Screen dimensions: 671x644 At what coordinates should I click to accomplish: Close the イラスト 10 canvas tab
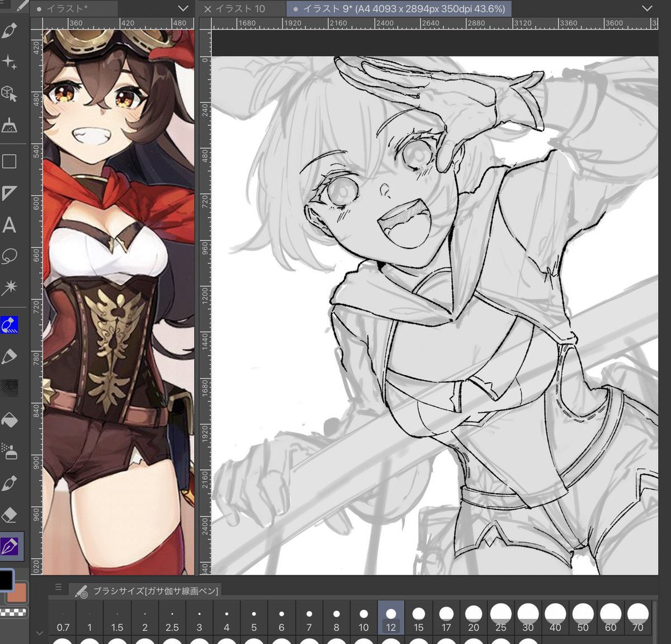pyautogui.click(x=207, y=9)
